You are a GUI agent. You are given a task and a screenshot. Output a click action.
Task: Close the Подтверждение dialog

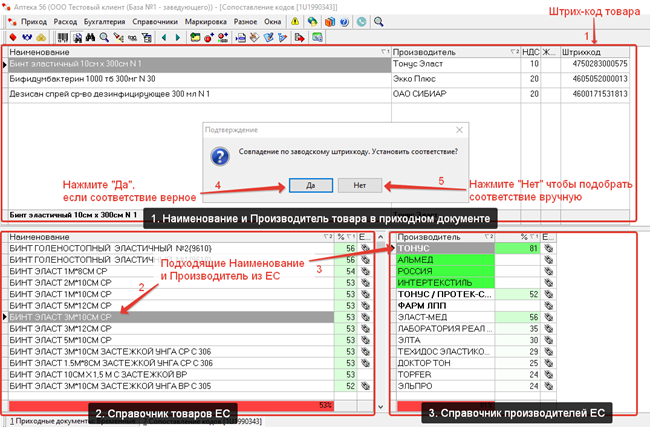459,130
